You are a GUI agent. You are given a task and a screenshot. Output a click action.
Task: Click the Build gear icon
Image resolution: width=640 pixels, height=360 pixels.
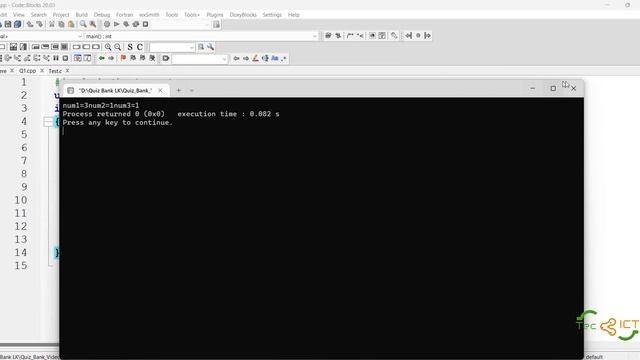[x=107, y=24]
